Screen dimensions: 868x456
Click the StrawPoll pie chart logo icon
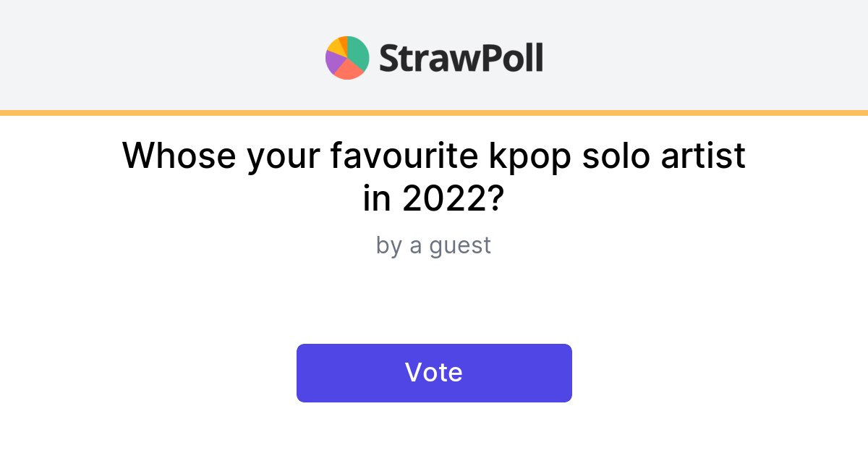(346, 57)
